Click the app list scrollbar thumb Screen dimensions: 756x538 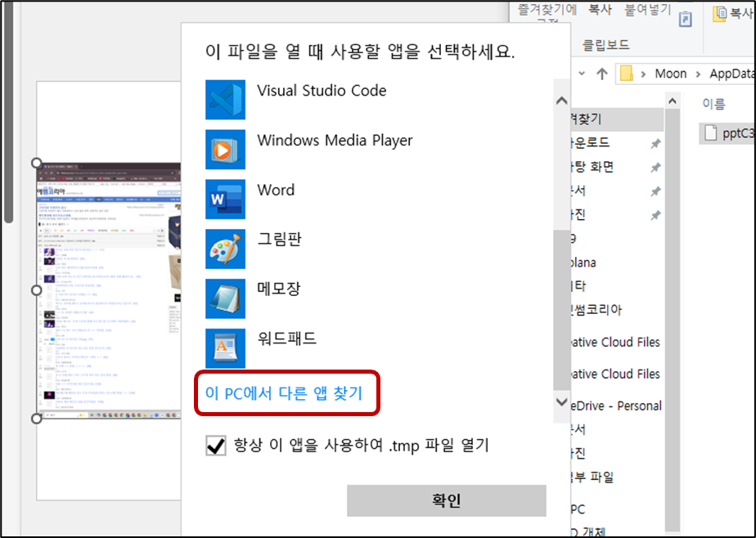(x=561, y=311)
